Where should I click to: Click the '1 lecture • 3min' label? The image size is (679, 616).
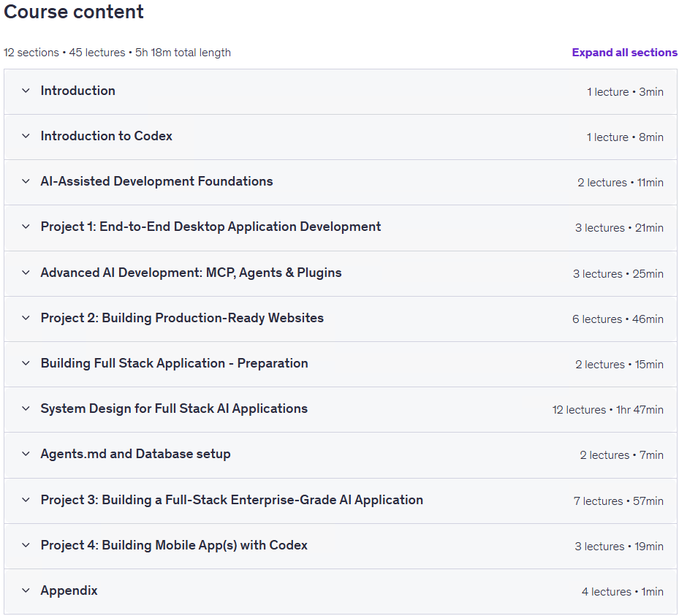(625, 92)
